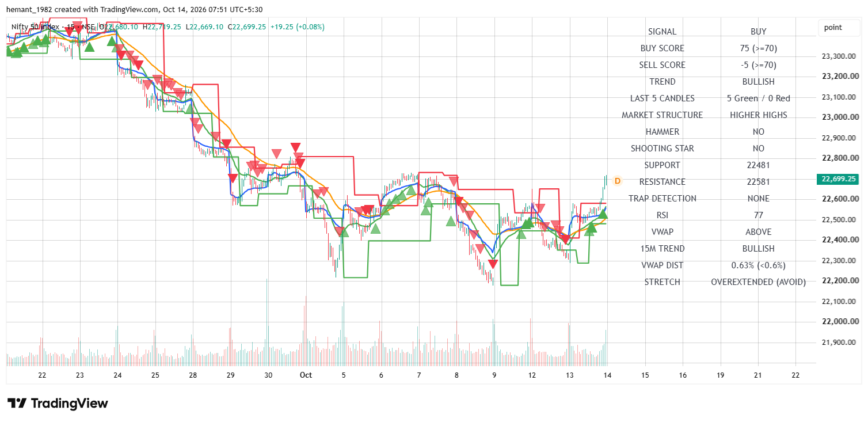The image size is (868, 422).
Task: Click the HAMMER row label
Action: [662, 132]
